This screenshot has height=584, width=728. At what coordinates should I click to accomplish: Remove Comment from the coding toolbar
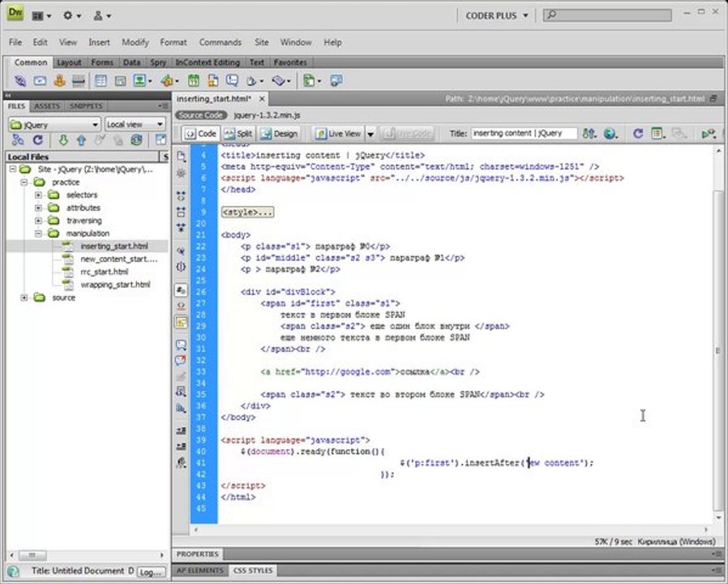coord(181,360)
